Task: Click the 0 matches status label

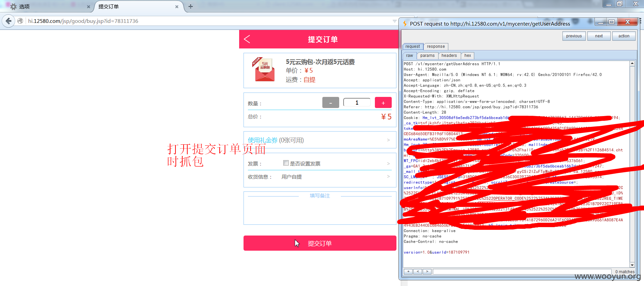Action: [625, 272]
